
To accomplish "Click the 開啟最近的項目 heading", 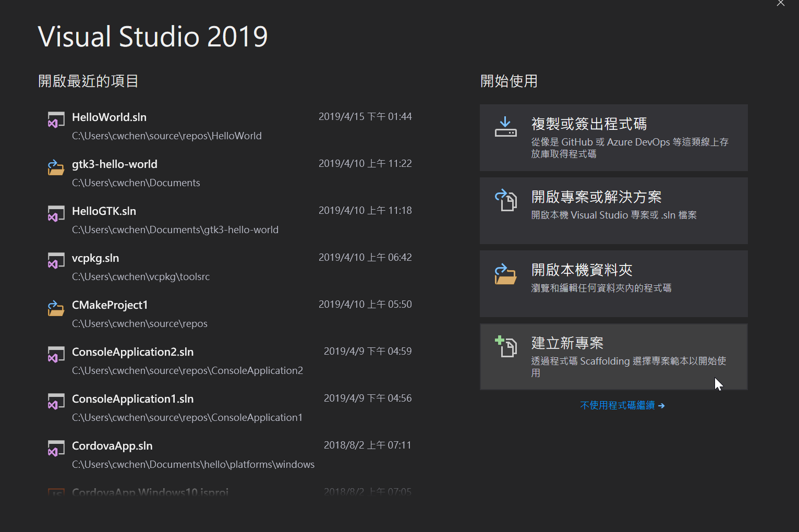I will [x=88, y=81].
